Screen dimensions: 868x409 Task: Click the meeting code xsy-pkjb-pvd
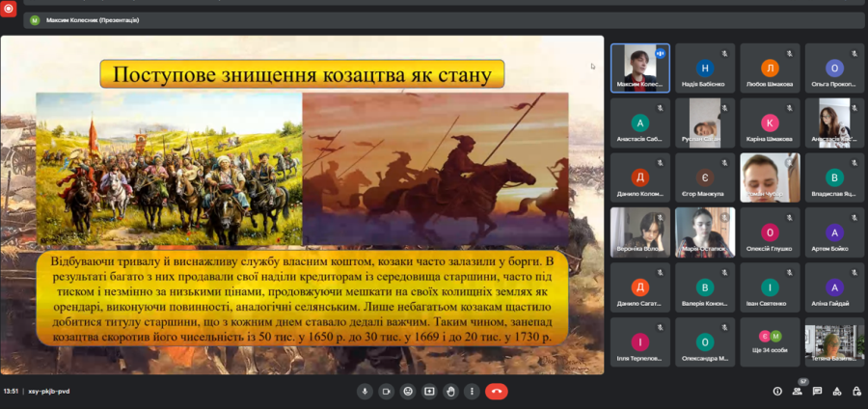coord(49,392)
